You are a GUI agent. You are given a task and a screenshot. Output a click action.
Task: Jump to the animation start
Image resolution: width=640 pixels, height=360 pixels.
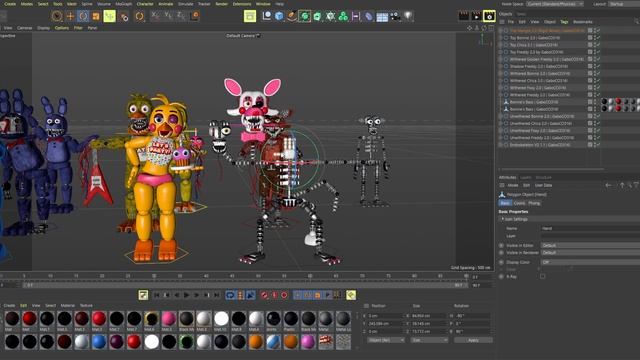point(156,295)
